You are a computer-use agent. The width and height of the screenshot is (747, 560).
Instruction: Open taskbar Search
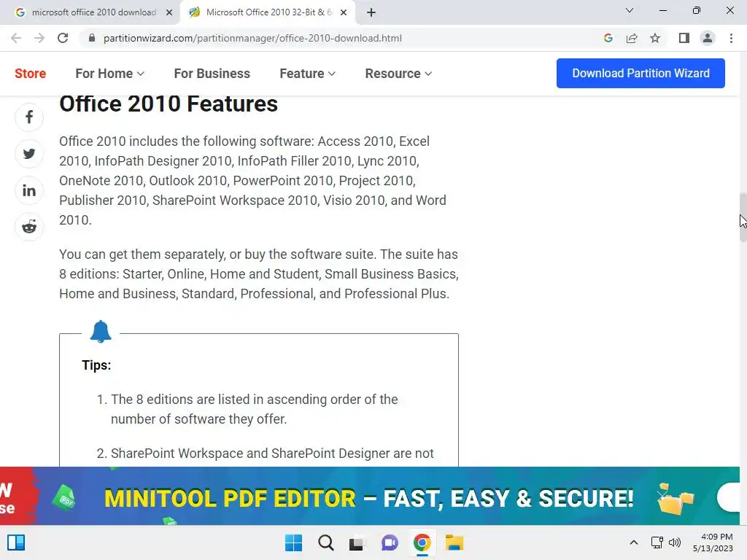326,542
